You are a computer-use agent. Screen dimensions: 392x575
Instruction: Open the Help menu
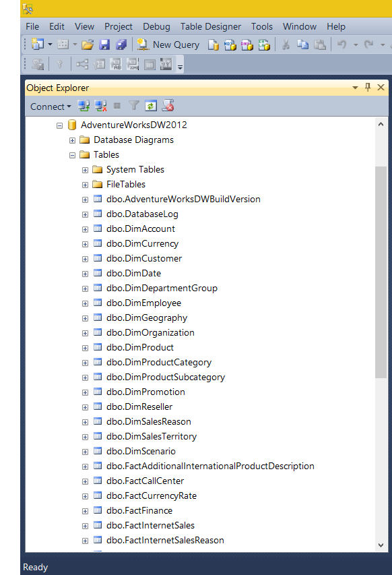click(336, 27)
